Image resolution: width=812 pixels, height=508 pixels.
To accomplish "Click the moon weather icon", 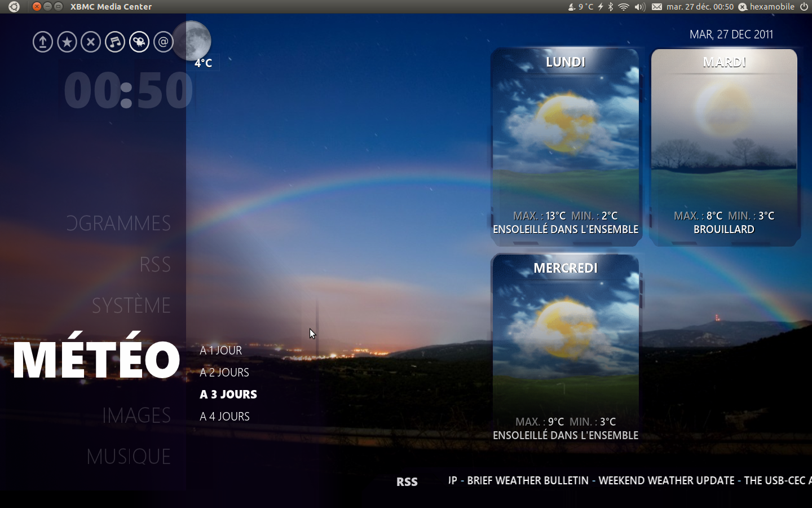I will (192, 40).
